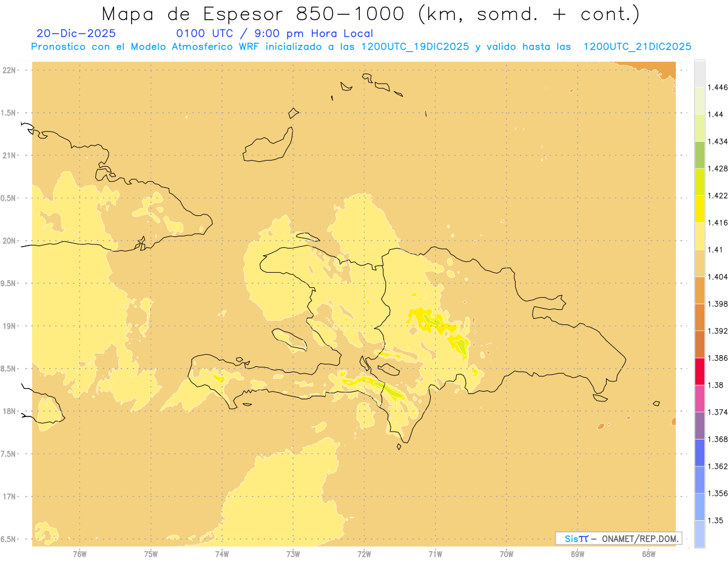Click the colorbar label '1.368'

[718, 439]
